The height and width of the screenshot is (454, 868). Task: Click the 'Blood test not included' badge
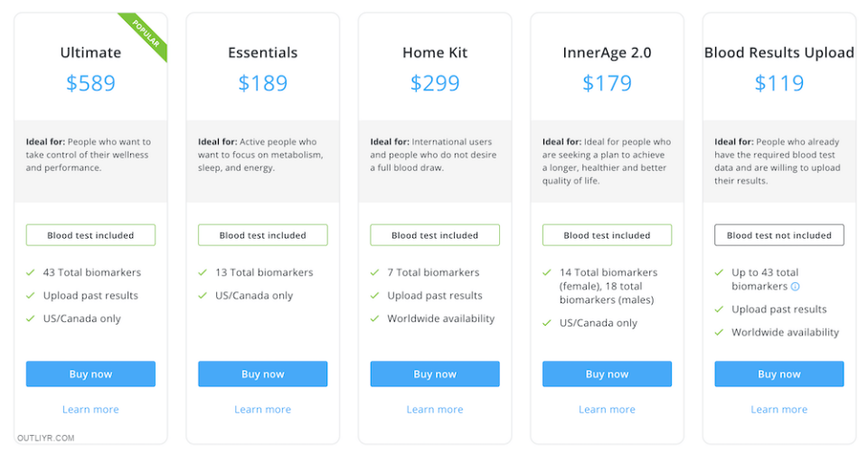point(779,235)
